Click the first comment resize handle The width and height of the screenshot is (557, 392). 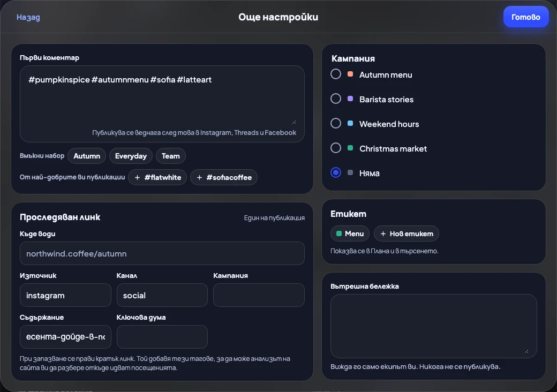point(294,122)
